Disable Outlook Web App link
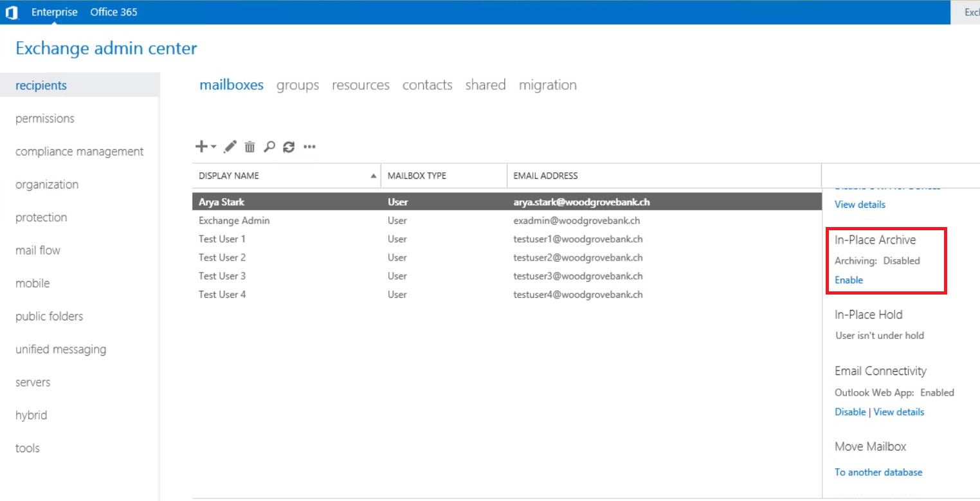The height and width of the screenshot is (501, 980). pos(850,412)
